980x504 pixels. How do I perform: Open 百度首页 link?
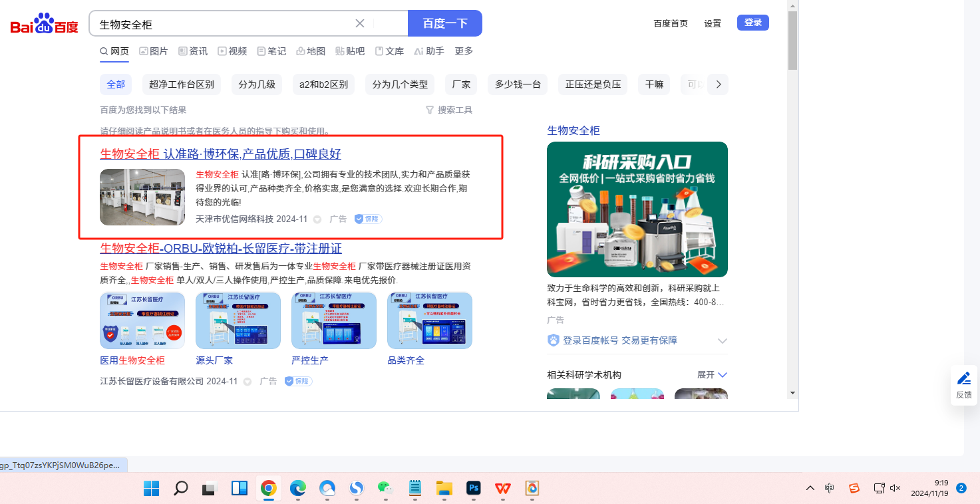point(671,23)
